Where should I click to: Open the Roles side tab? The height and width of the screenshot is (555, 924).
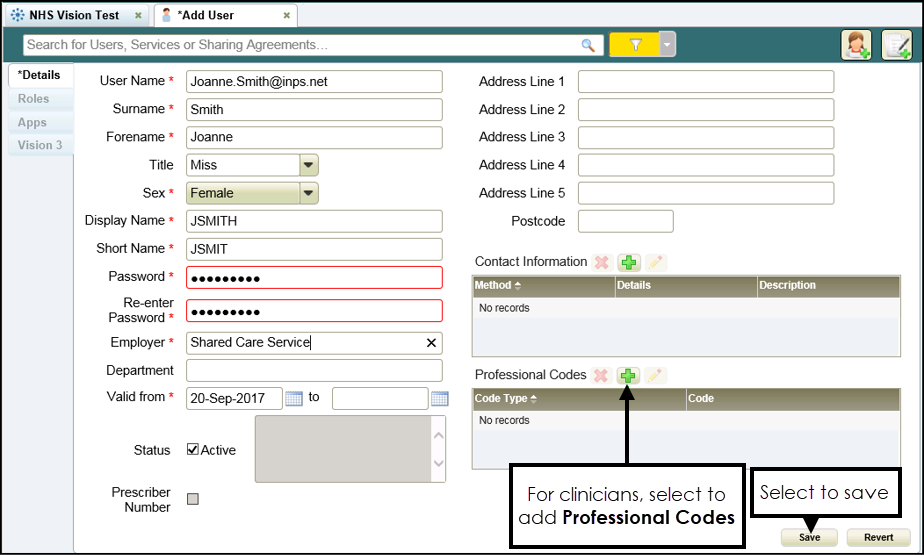click(x=33, y=99)
